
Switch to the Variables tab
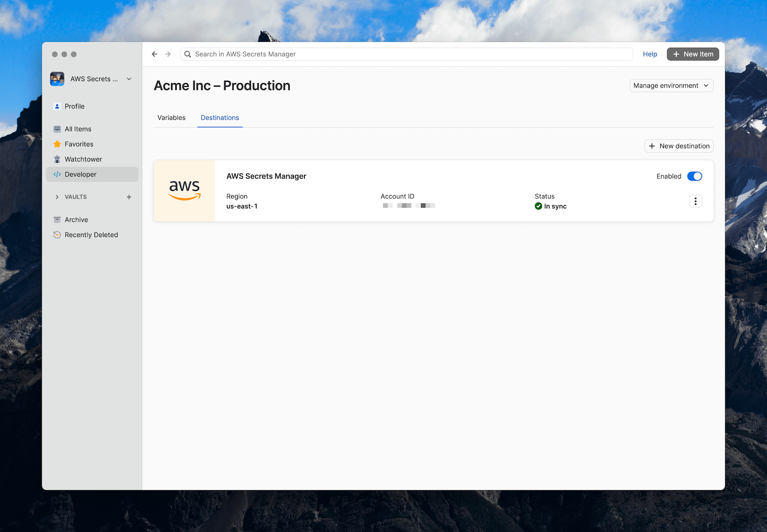(x=171, y=118)
